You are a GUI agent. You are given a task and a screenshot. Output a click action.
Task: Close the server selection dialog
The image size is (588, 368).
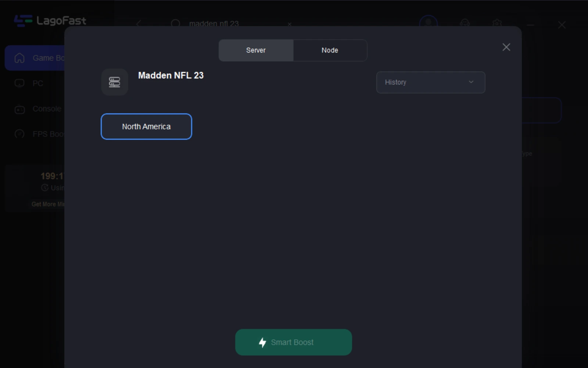point(506,47)
